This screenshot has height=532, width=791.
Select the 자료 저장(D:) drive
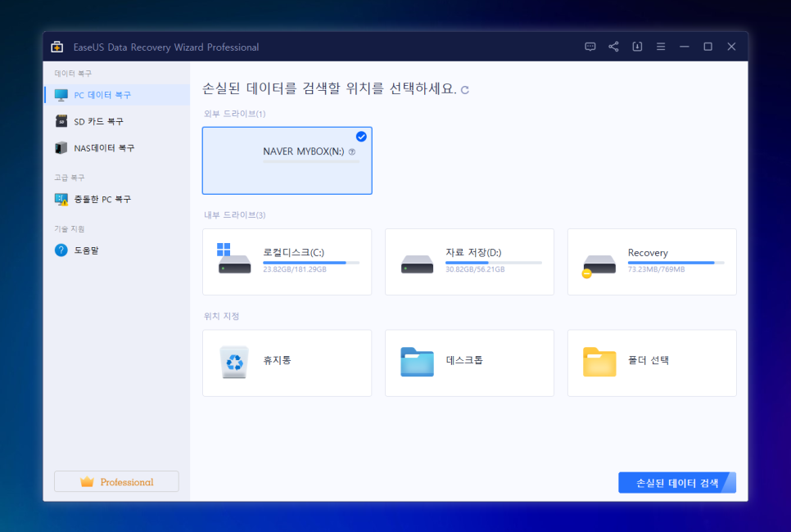click(470, 262)
